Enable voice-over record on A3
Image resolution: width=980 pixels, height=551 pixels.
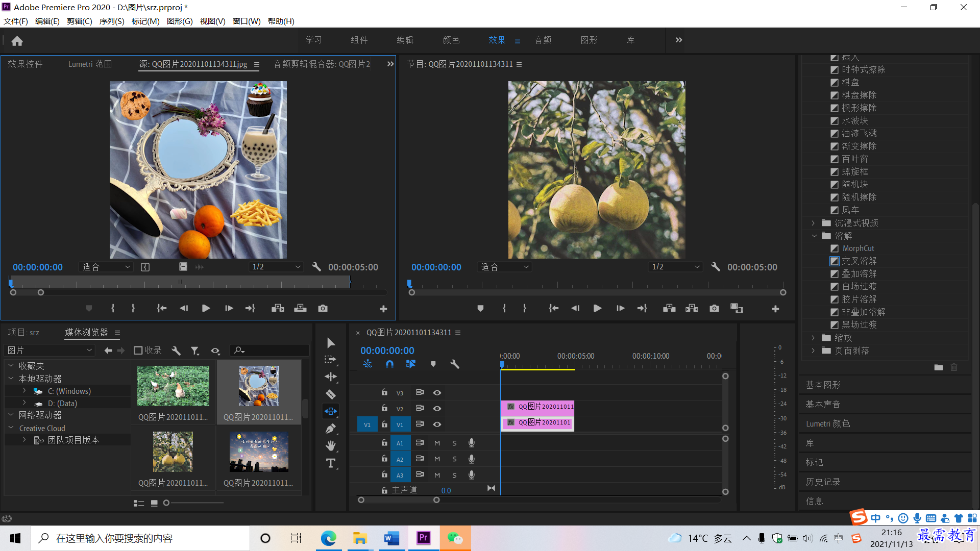[x=472, y=475]
